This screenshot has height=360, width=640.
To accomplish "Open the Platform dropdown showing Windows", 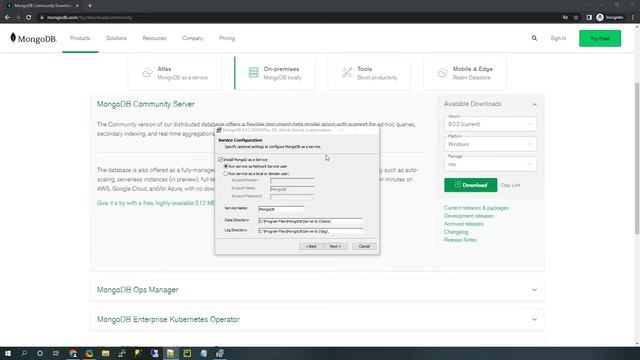I will 490,144.
